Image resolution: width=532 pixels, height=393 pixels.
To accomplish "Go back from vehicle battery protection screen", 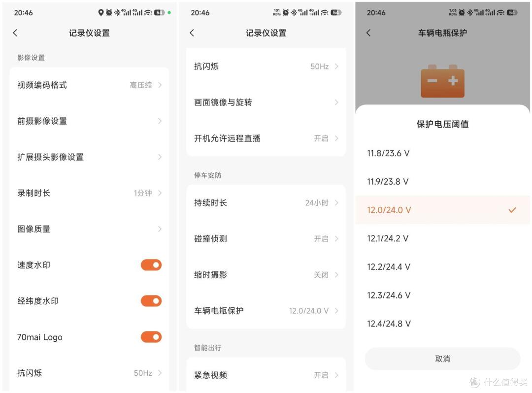I will pos(369,33).
